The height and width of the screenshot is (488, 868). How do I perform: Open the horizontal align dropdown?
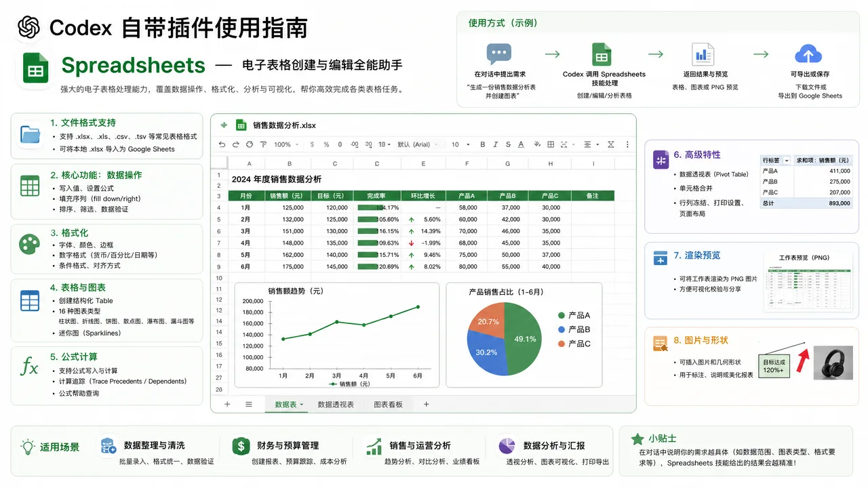(x=591, y=144)
